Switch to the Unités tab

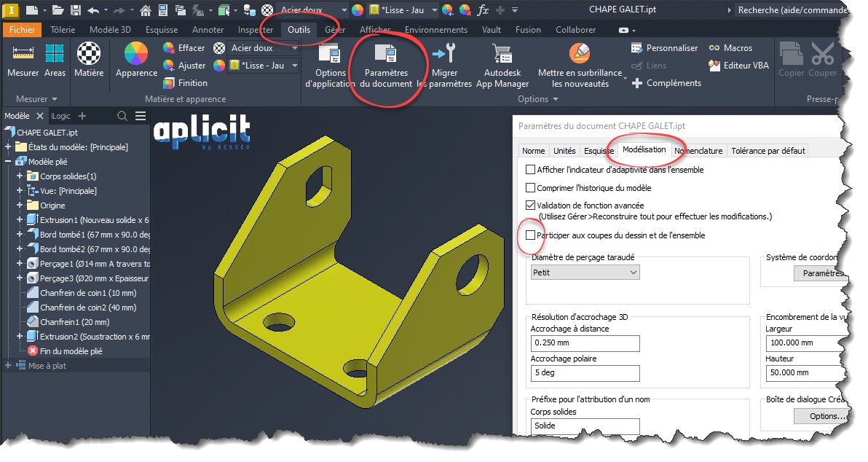(564, 151)
